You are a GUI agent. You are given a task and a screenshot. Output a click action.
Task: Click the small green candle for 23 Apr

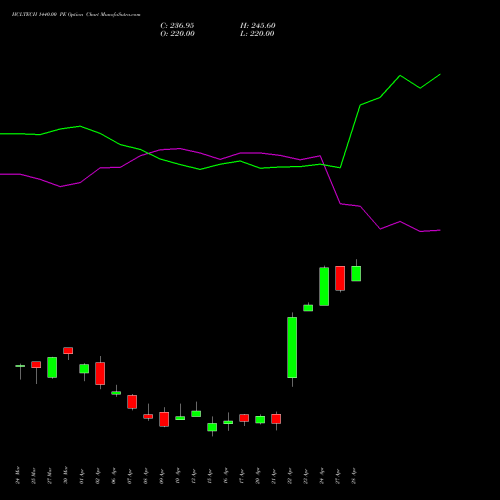pos(308,308)
